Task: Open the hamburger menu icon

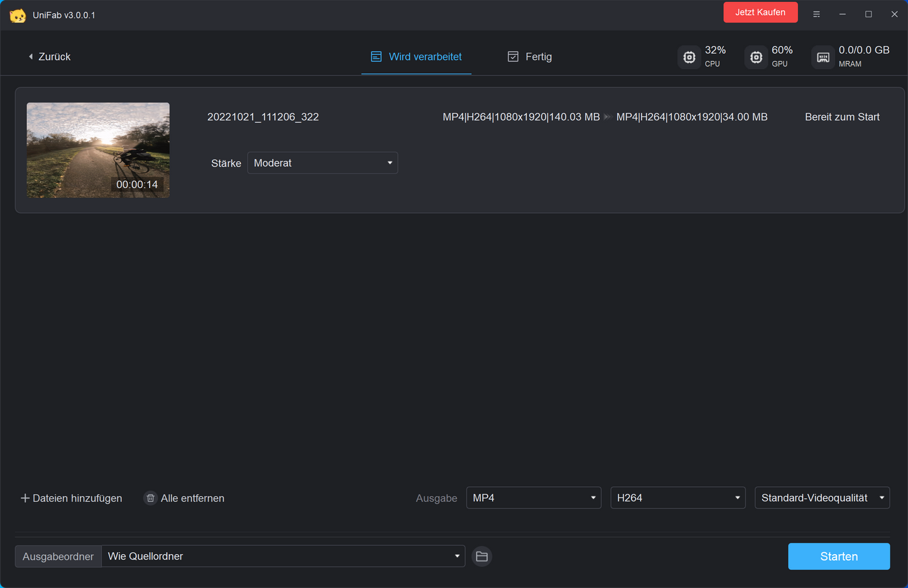Action: (816, 13)
